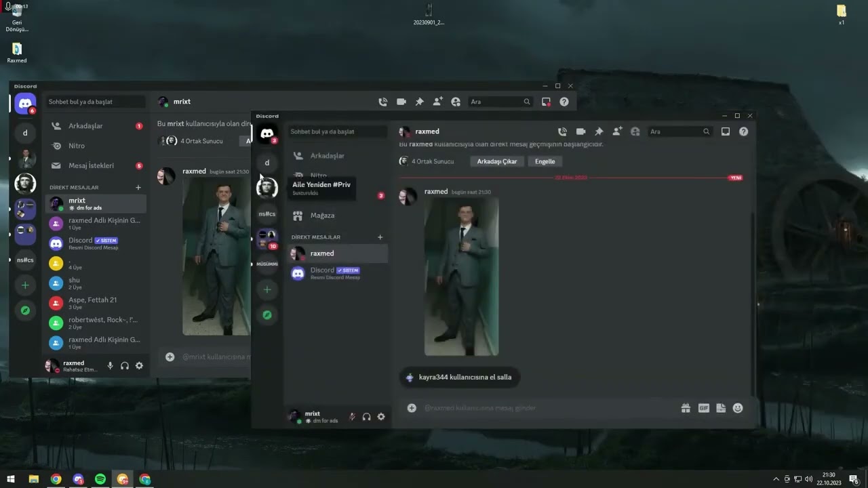Toggle mute microphone in back window panel

tap(110, 366)
